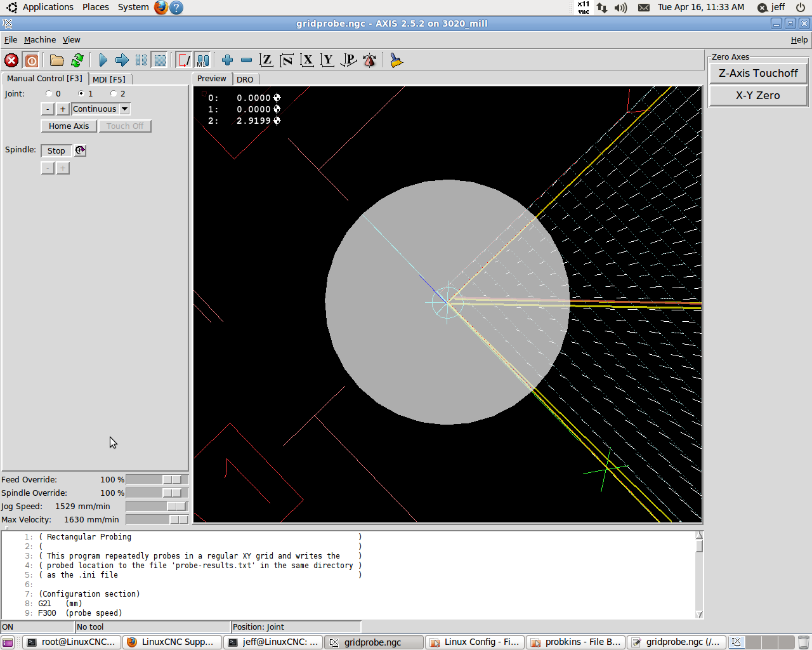
Task: Adjust Feed Override slider
Action: point(157,479)
